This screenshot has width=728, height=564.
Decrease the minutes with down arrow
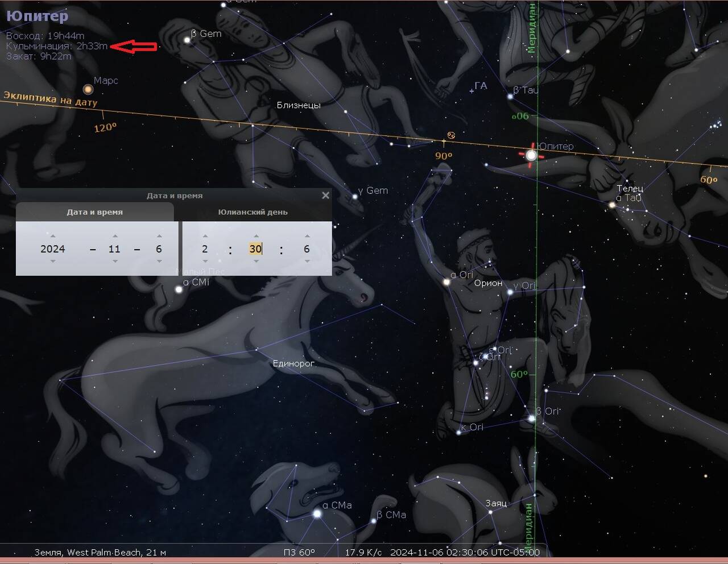point(256,262)
